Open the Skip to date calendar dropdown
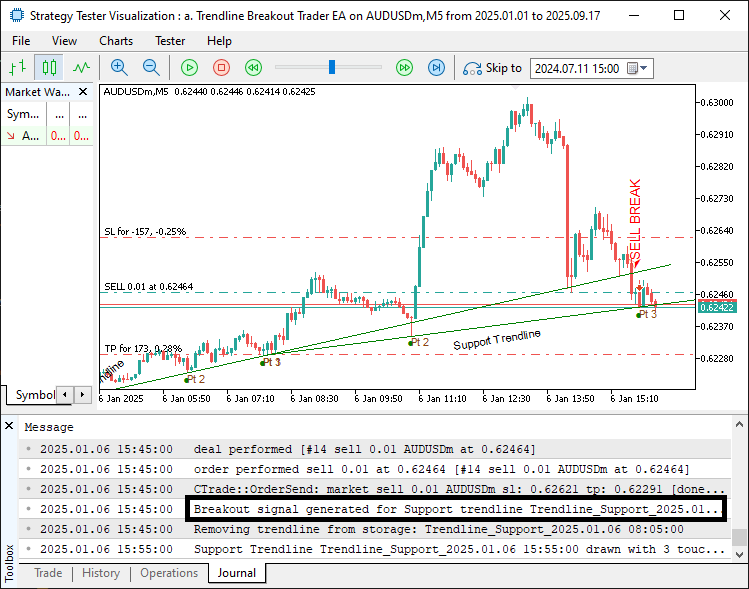This screenshot has width=749, height=589. point(638,68)
